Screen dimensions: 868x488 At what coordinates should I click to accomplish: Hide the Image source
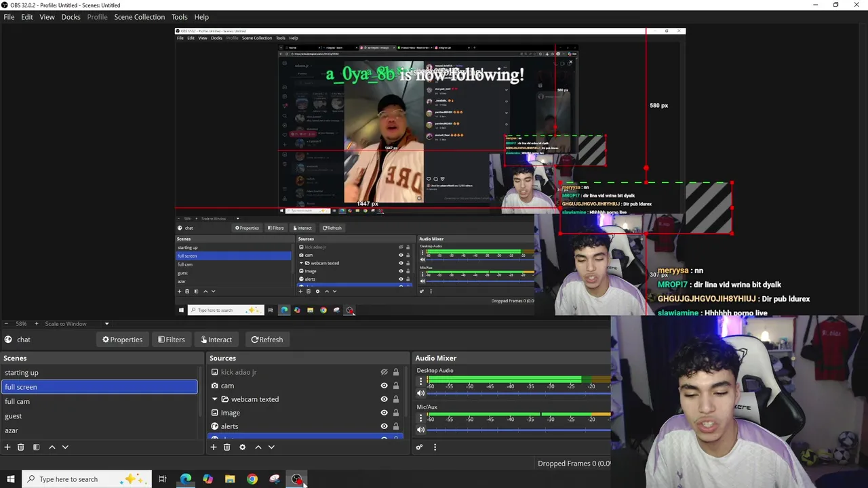coord(384,413)
